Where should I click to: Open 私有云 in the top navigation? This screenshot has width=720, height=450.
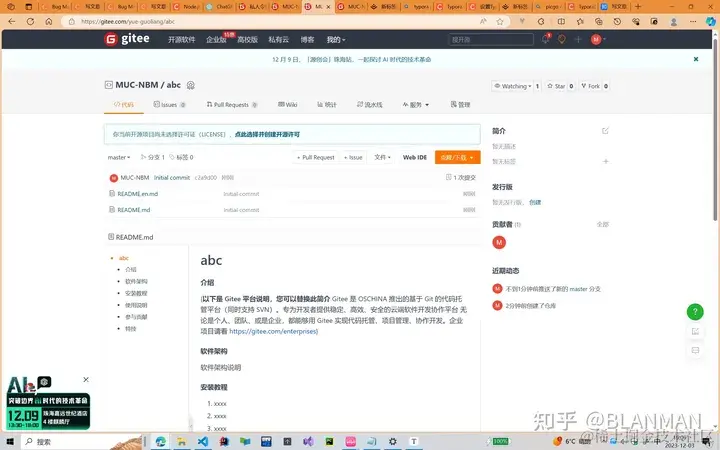tap(279, 39)
